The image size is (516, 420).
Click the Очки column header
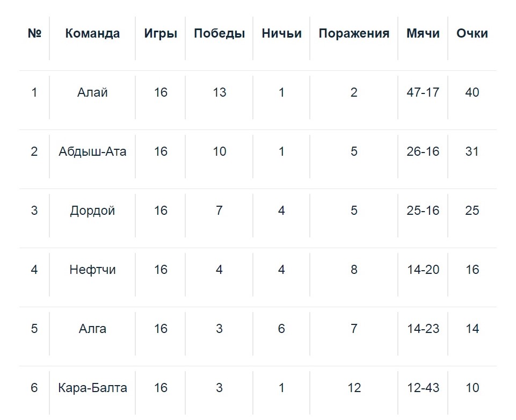(x=472, y=33)
